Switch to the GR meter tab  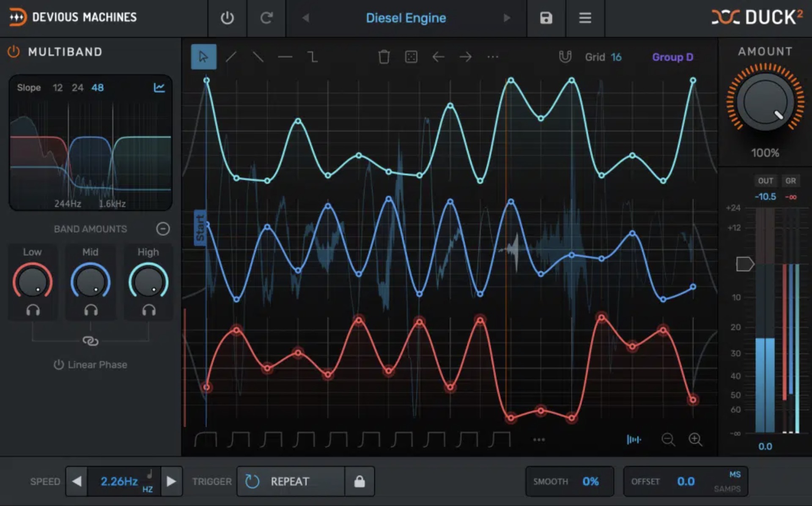click(790, 181)
